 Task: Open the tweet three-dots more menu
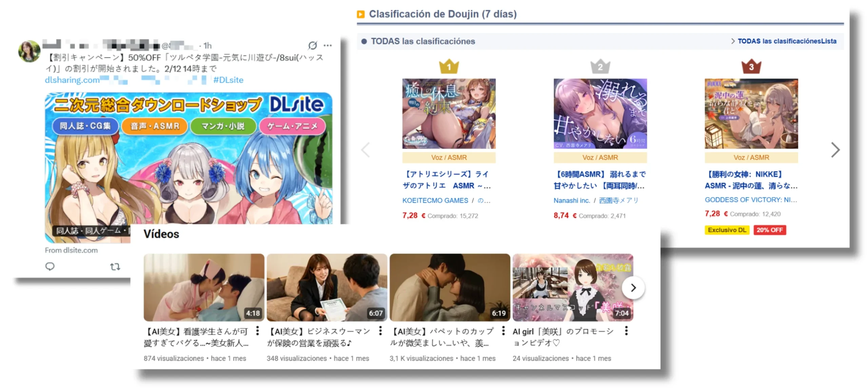[x=328, y=45]
